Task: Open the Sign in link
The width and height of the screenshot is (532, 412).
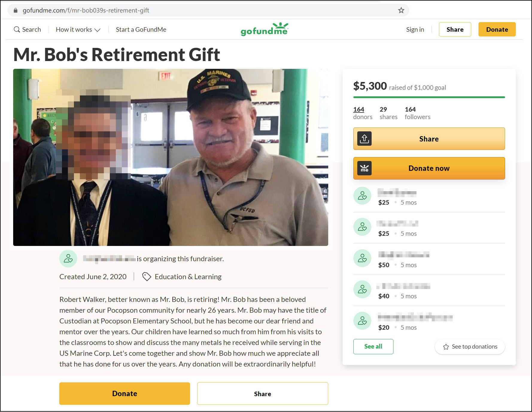Action: point(415,30)
